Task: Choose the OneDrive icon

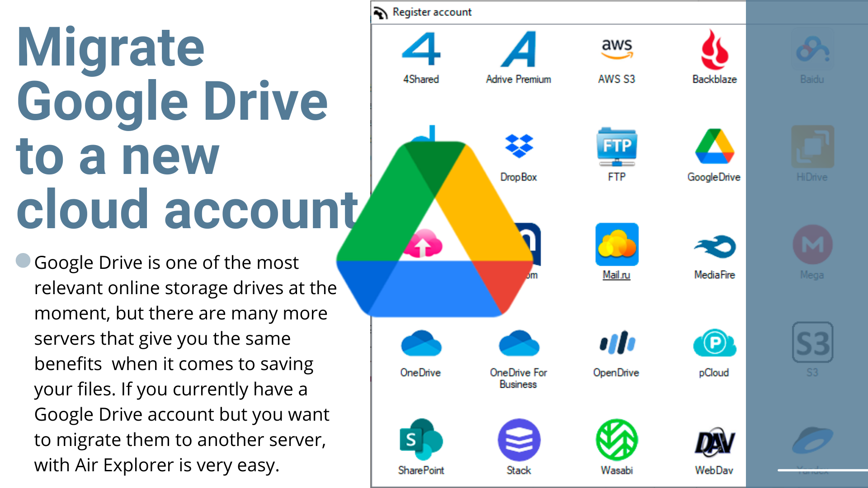Action: [421, 343]
